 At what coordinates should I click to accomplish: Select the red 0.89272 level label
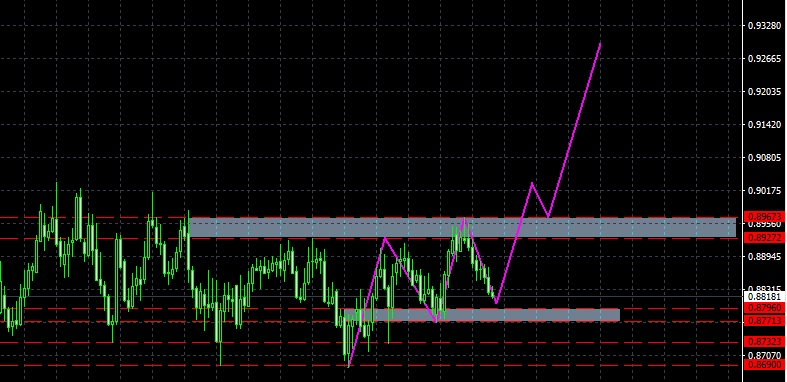tap(765, 238)
